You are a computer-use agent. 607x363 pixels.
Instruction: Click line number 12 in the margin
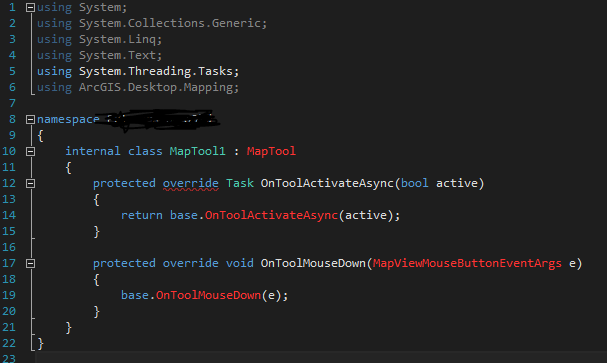click(9, 183)
